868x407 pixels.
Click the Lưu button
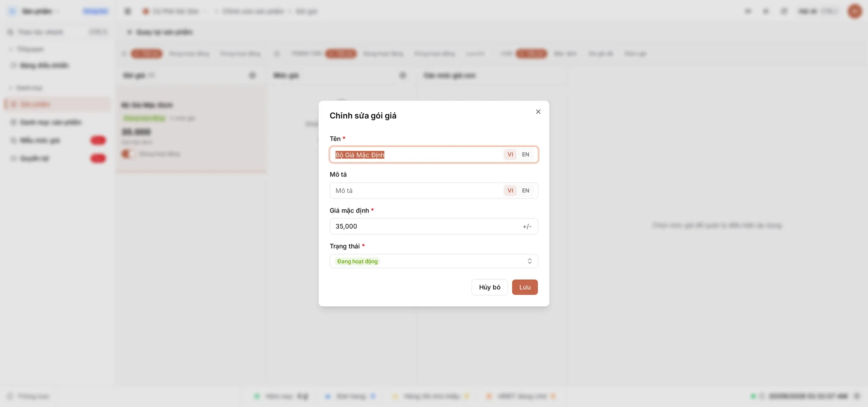[525, 287]
